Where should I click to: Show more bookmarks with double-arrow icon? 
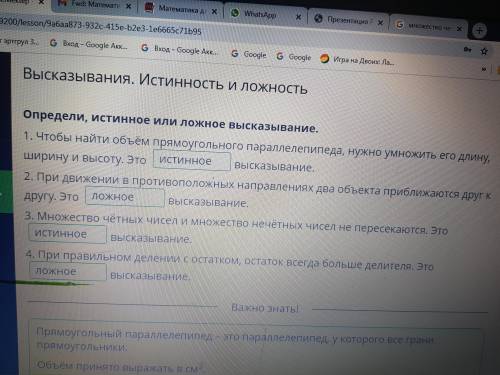[484, 69]
